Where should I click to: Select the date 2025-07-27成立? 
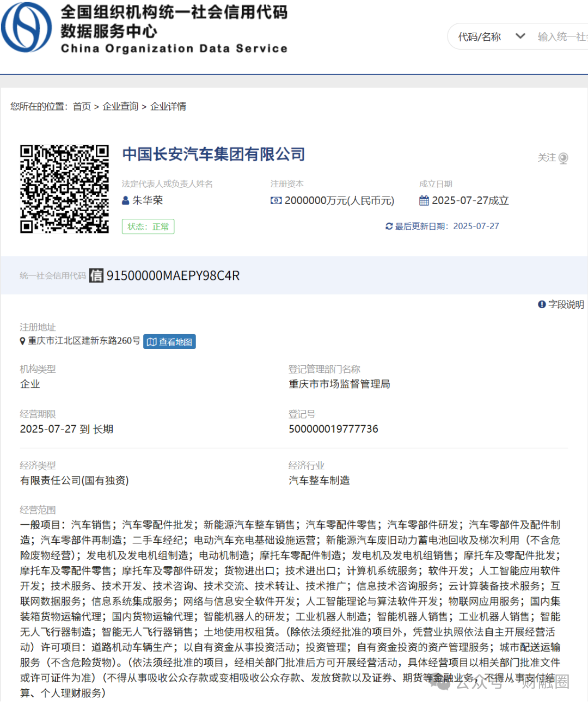470,200
